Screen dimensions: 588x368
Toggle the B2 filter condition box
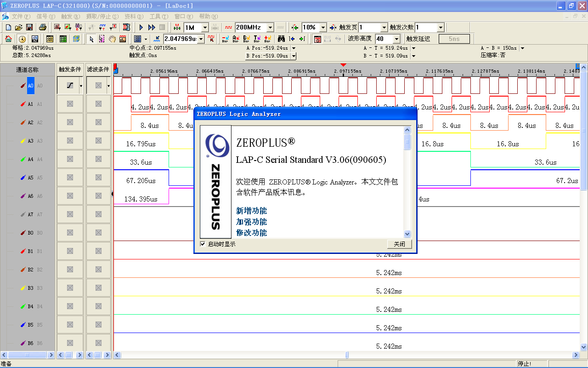98,270
